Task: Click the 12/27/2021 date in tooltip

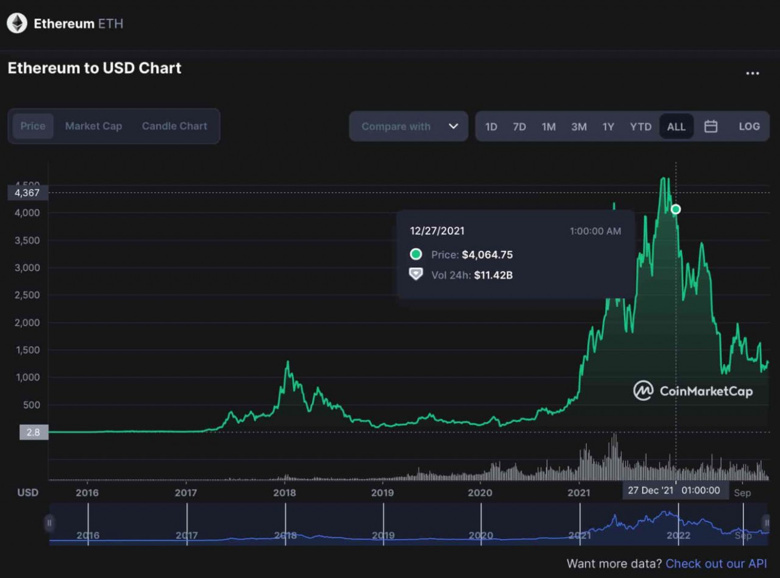Action: click(x=437, y=231)
